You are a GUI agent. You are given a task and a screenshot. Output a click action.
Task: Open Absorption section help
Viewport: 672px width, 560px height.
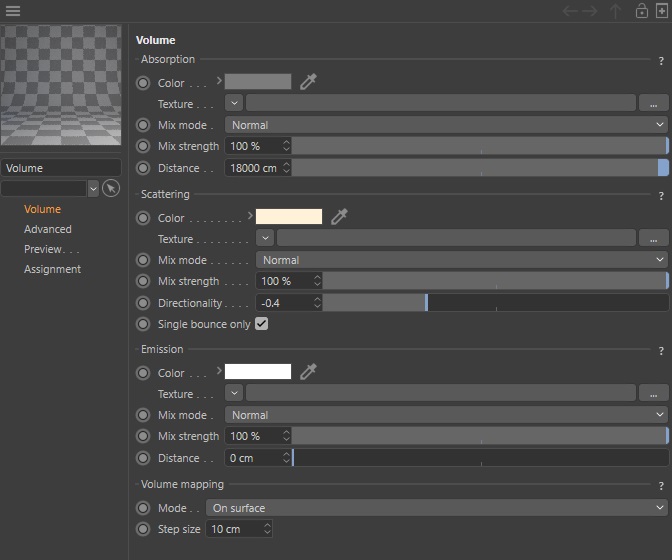point(661,61)
